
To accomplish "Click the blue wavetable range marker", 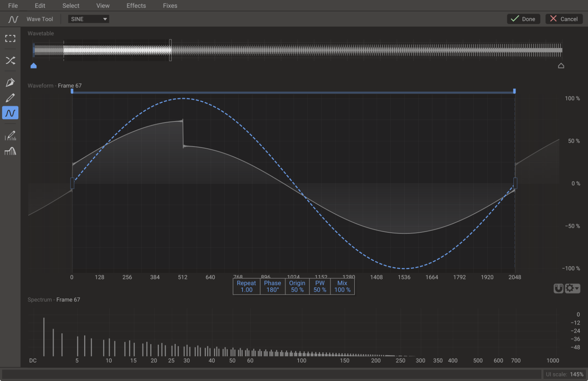I will (x=33, y=66).
